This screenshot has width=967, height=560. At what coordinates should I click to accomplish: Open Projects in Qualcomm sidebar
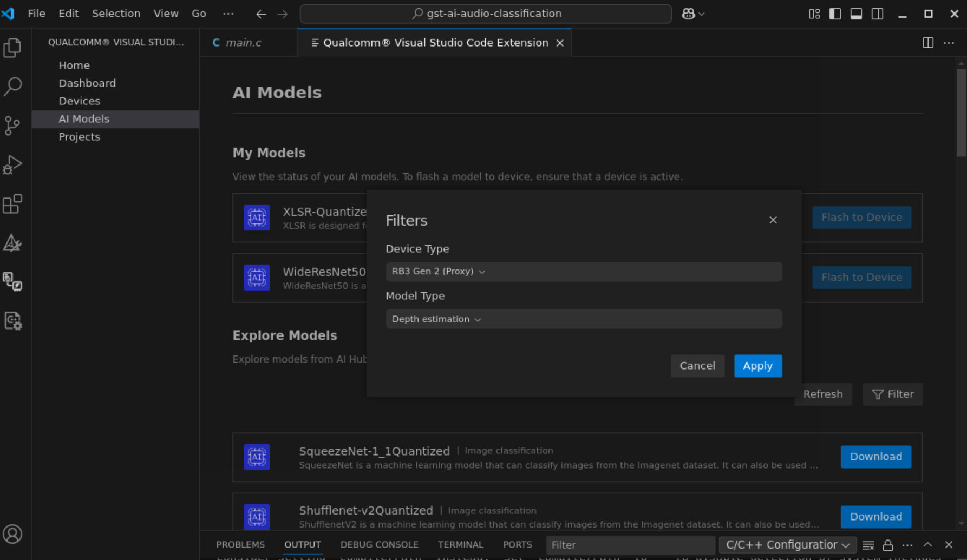tap(115, 137)
